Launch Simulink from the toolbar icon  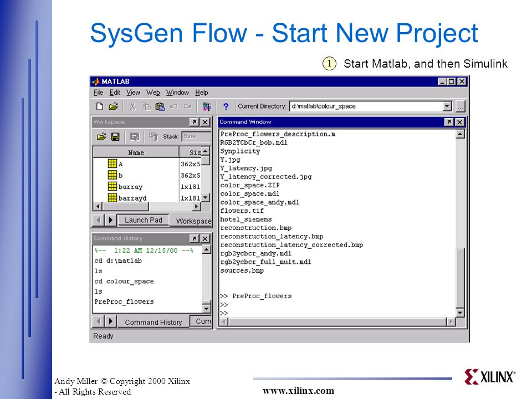206,106
